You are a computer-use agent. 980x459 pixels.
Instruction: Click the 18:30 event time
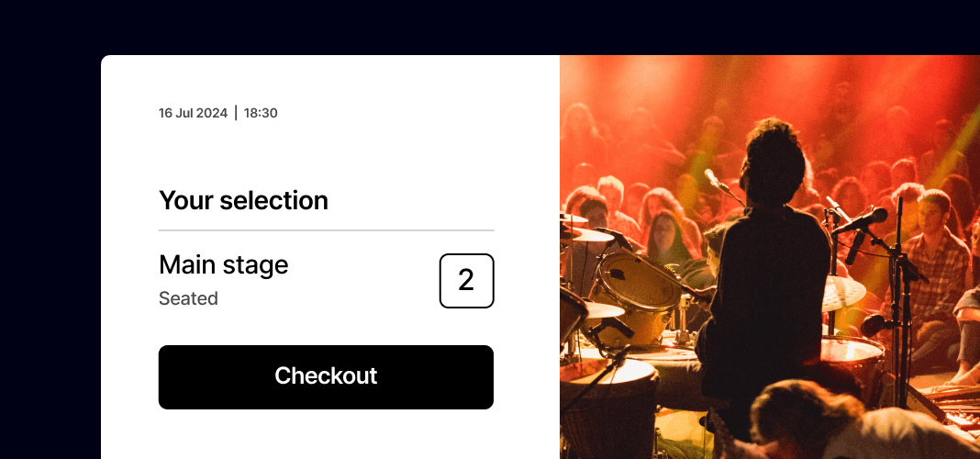click(x=261, y=113)
